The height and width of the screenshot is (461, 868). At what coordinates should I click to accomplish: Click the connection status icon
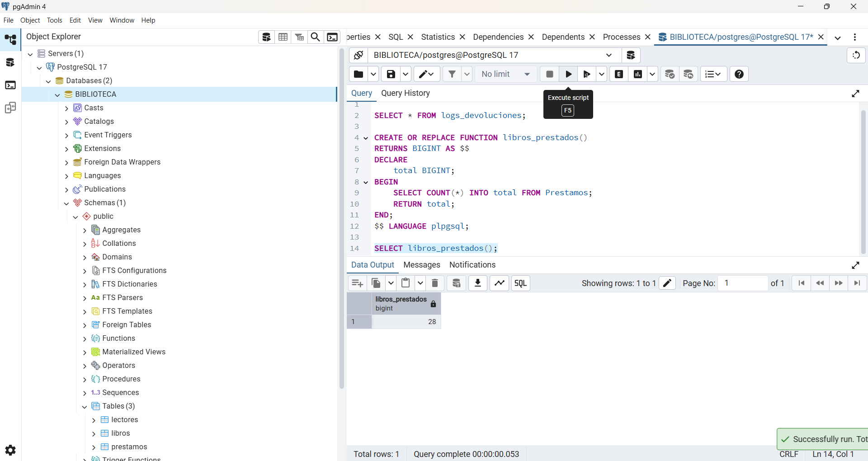pyautogui.click(x=359, y=55)
